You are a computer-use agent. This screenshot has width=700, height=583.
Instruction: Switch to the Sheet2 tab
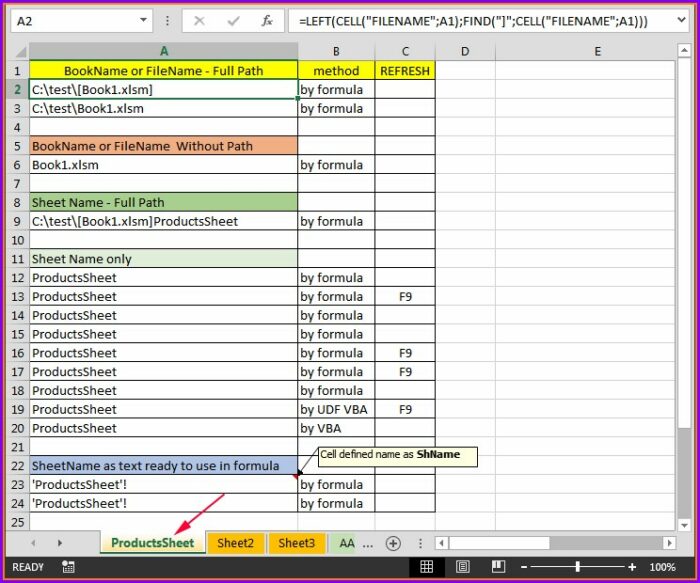click(235, 543)
